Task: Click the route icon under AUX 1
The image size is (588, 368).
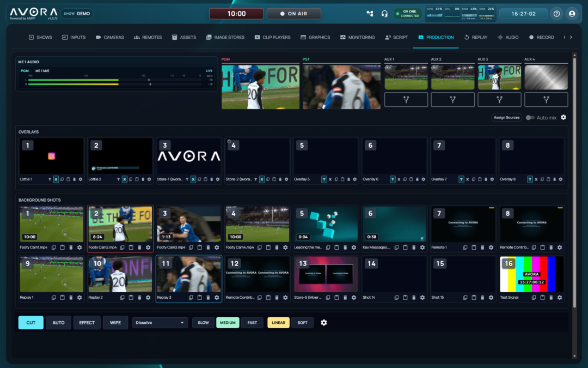Action: (406, 100)
